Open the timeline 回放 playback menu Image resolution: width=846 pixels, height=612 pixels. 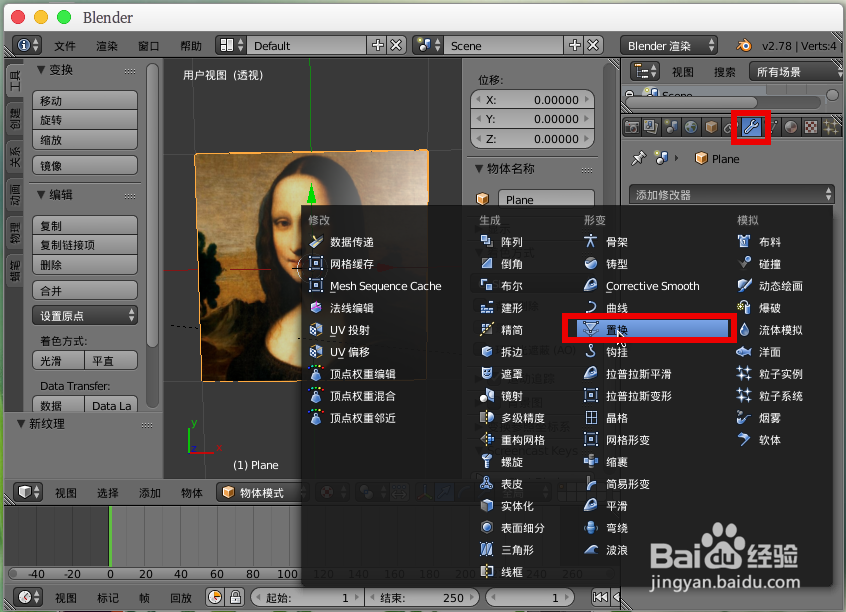coord(181,598)
